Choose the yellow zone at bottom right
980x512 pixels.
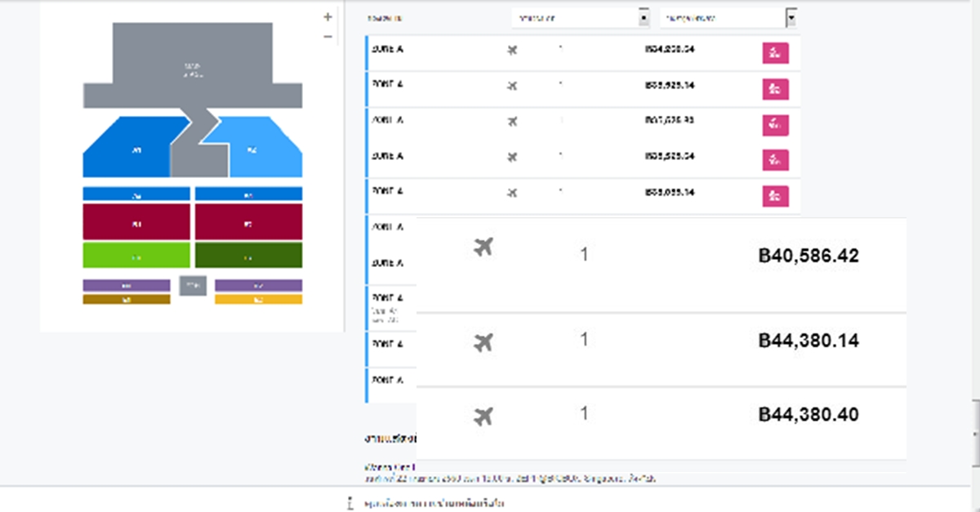[x=258, y=300]
